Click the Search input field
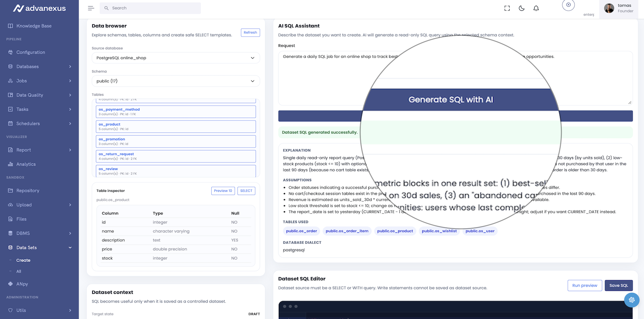 click(150, 8)
